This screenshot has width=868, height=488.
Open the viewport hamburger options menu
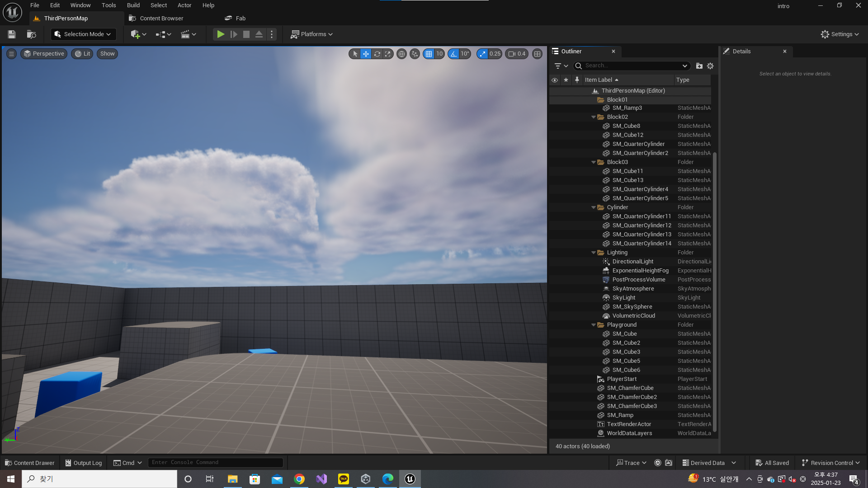pos(12,54)
